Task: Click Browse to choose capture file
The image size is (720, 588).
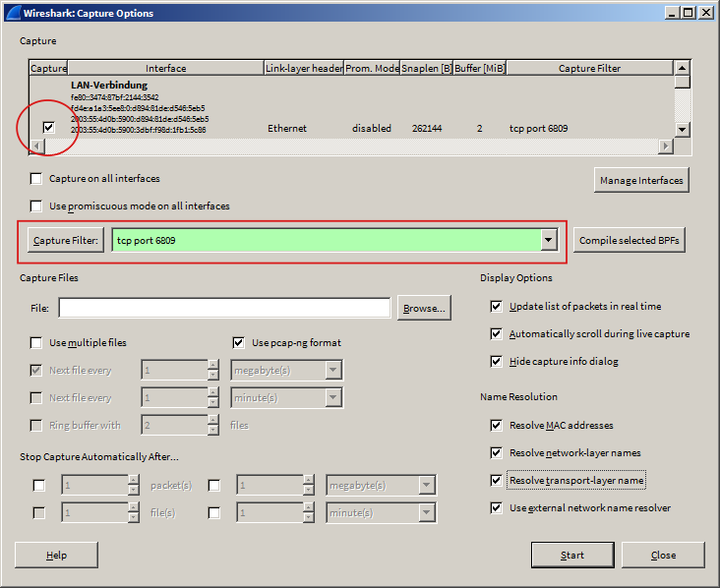Action: [424, 308]
